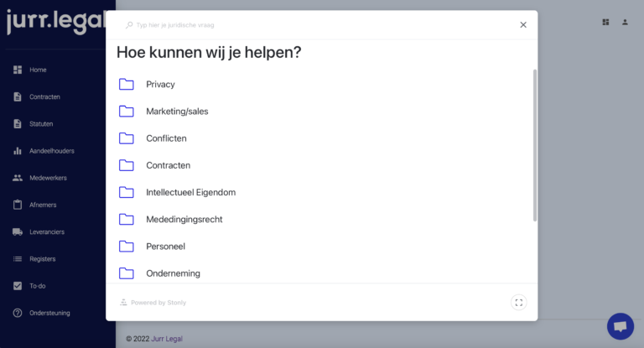Screen dimensions: 644x348
Task: Open the Contracten folder icon in help dialog
Action: (x=127, y=165)
